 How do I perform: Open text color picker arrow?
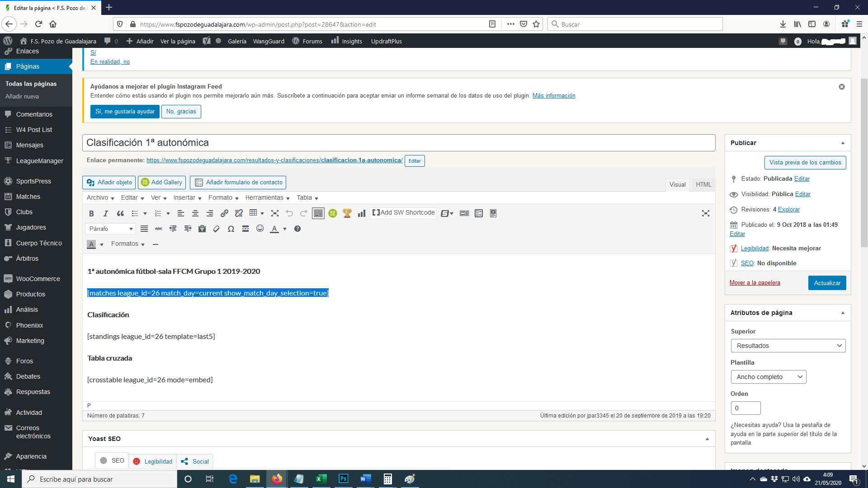tap(285, 229)
